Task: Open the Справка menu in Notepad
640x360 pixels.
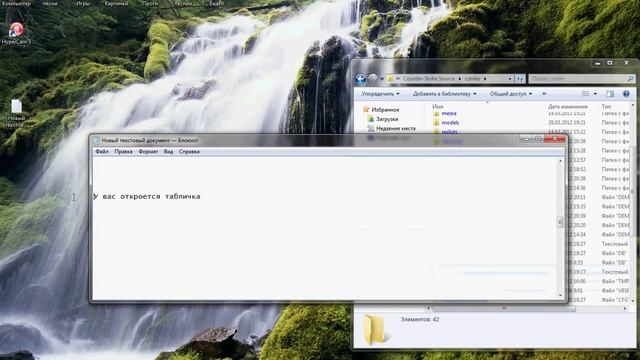Action: (189, 151)
